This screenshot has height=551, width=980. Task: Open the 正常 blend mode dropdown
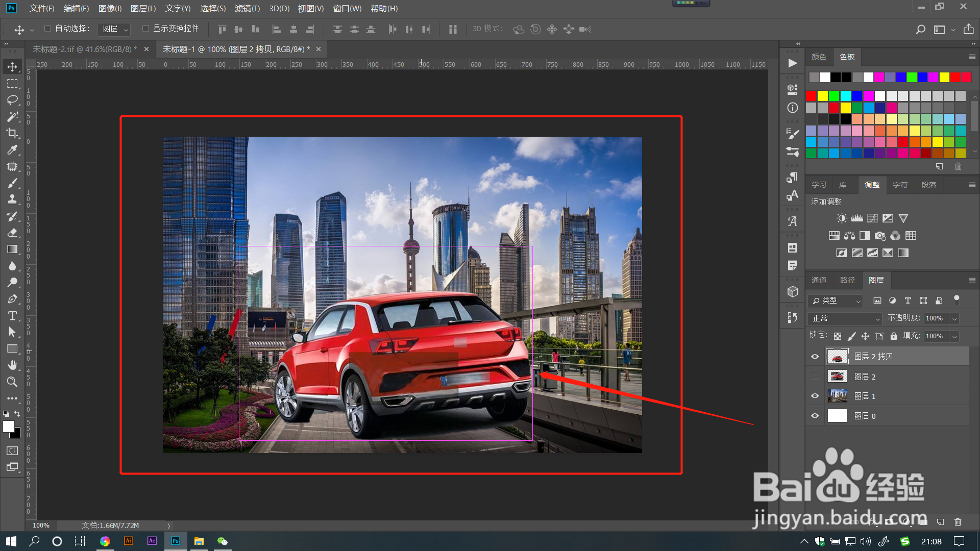click(x=845, y=318)
